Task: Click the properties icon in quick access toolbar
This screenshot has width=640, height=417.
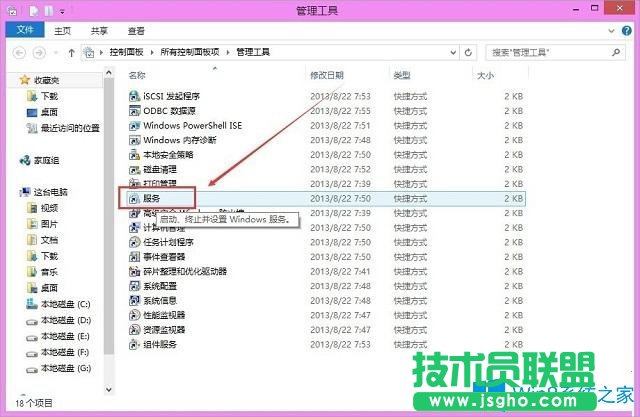Action: [x=35, y=11]
